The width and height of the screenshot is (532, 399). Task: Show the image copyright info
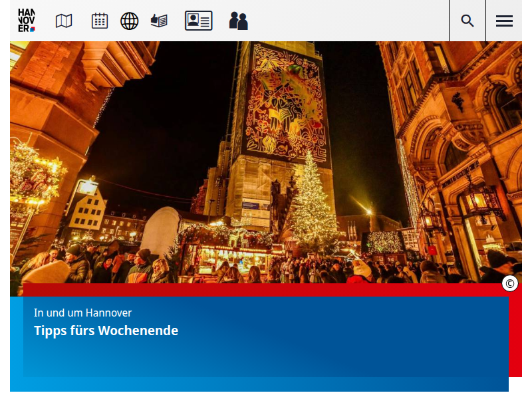click(x=510, y=284)
